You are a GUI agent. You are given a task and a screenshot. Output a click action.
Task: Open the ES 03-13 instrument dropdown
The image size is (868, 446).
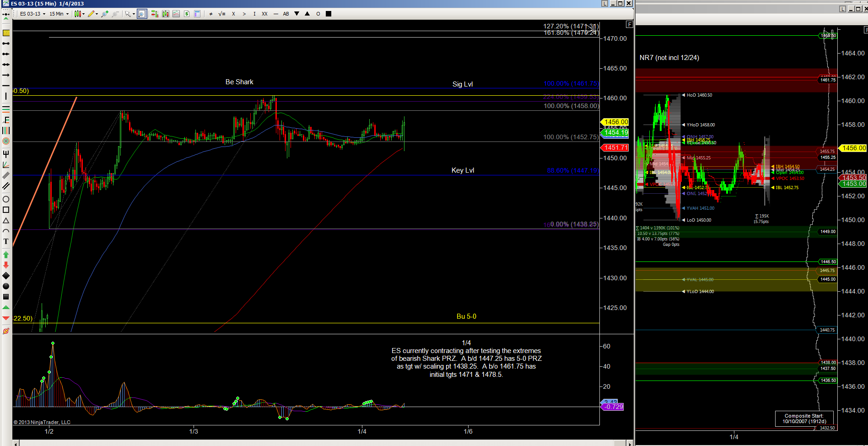(32, 14)
